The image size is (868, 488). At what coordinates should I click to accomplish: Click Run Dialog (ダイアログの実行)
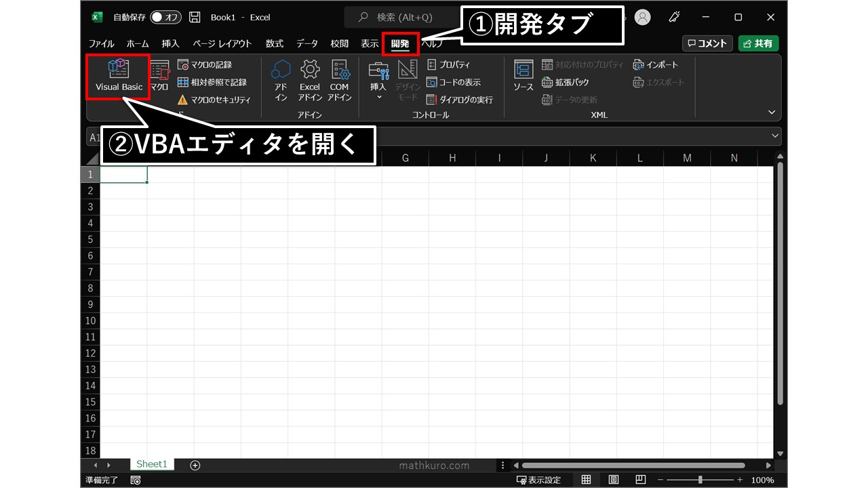[x=459, y=100]
